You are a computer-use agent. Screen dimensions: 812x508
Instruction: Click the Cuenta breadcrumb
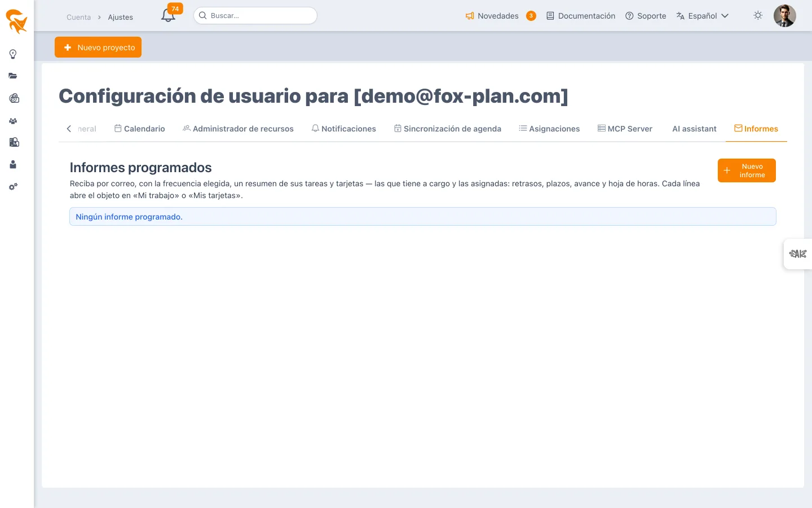[78, 17]
